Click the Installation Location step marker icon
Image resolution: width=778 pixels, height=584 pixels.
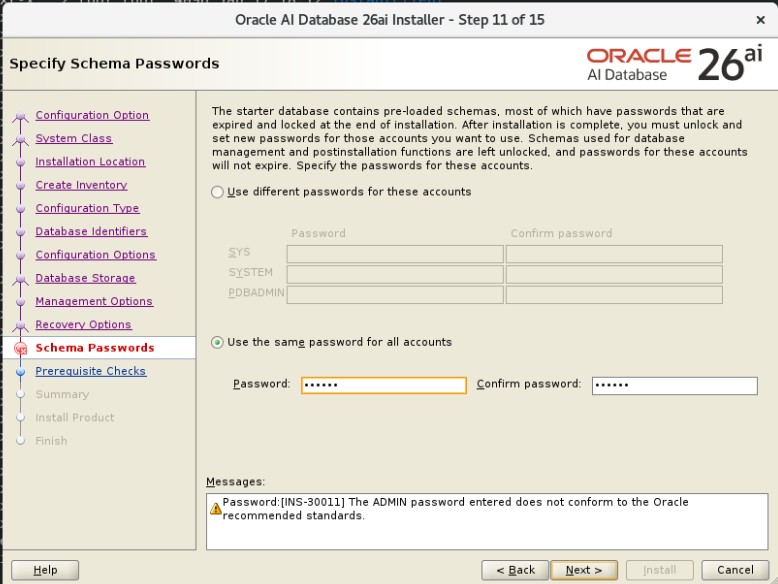20,162
